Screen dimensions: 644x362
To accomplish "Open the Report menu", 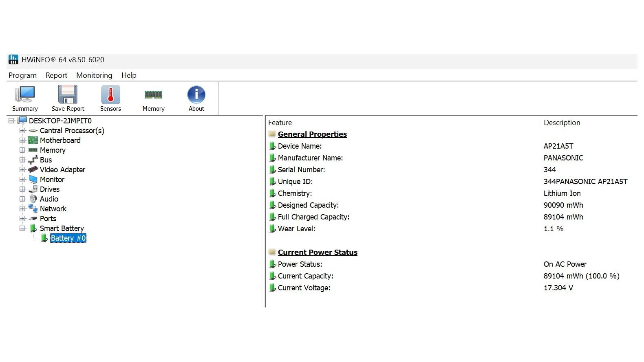I will coord(56,75).
